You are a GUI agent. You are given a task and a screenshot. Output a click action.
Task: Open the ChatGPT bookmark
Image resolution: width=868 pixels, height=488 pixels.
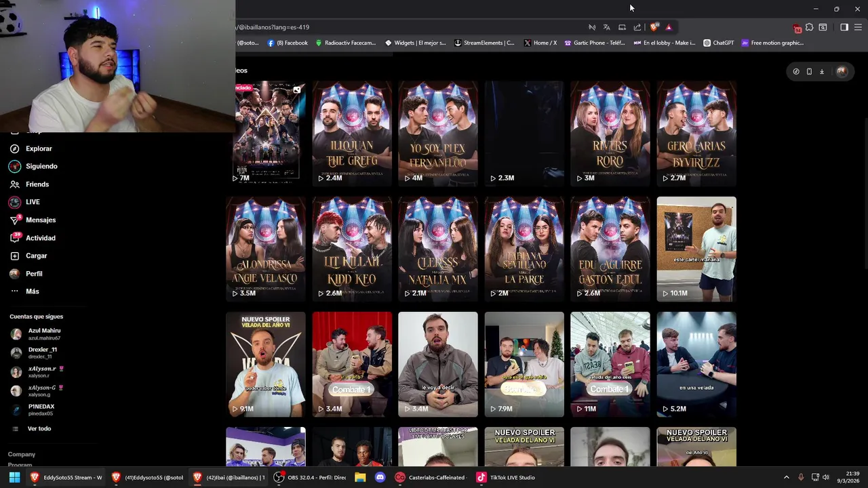pyautogui.click(x=719, y=43)
